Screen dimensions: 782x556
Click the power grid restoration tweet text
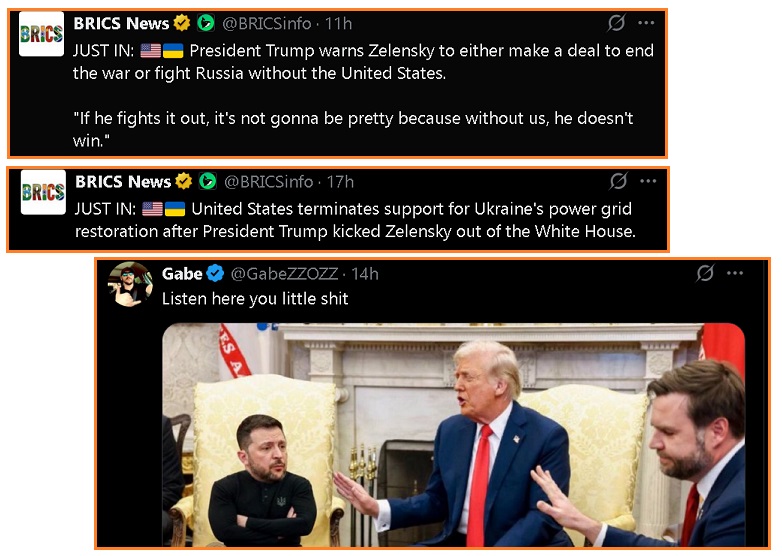click(x=355, y=220)
